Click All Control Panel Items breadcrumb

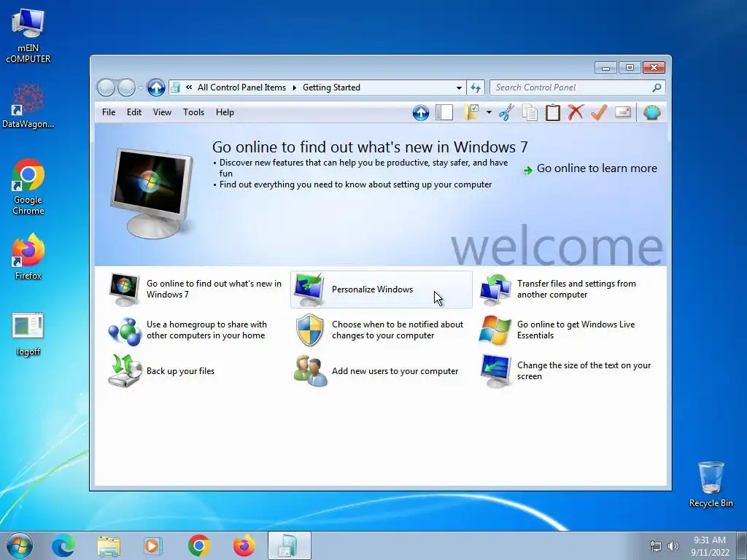(x=241, y=87)
